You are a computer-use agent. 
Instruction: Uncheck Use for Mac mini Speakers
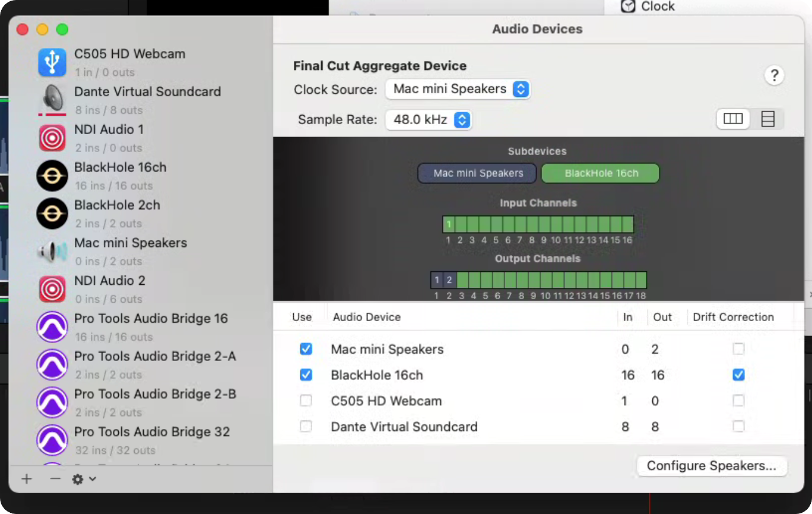point(306,349)
